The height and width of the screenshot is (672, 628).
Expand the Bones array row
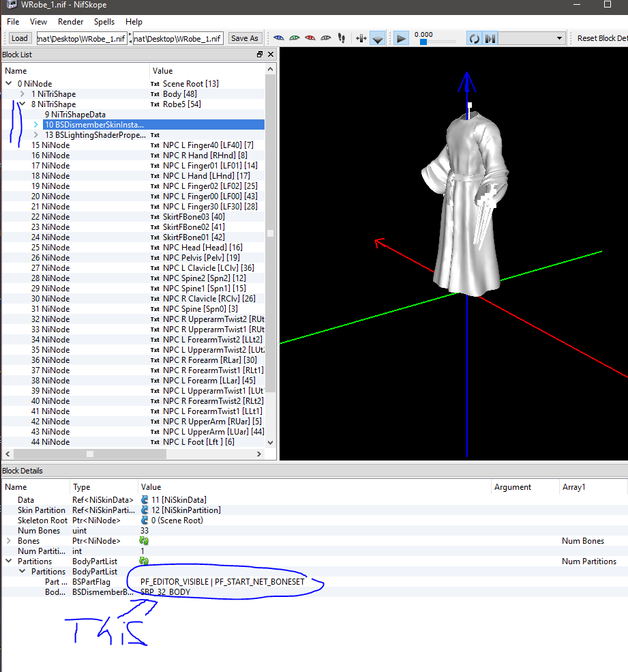click(9, 540)
